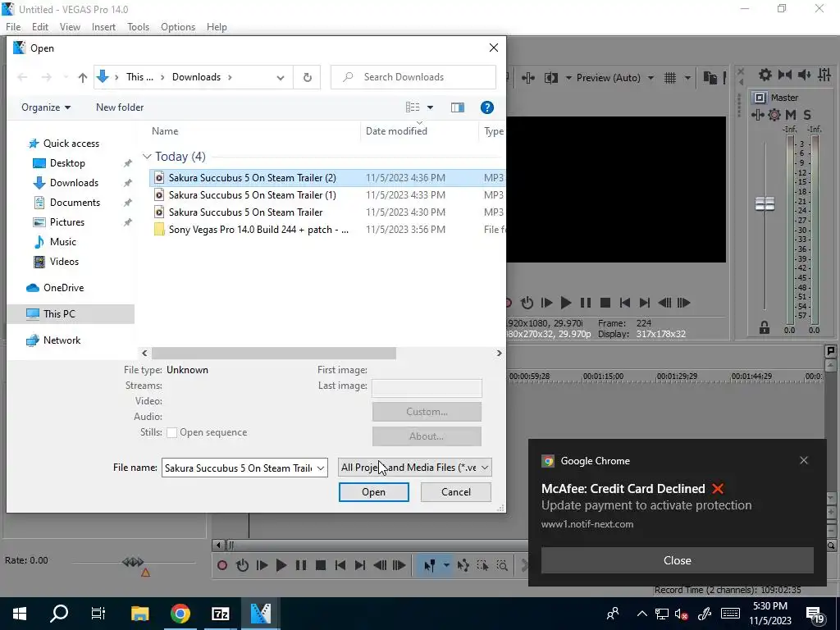Collapse the Today (4) group
This screenshot has height=630, width=840.
click(x=147, y=157)
